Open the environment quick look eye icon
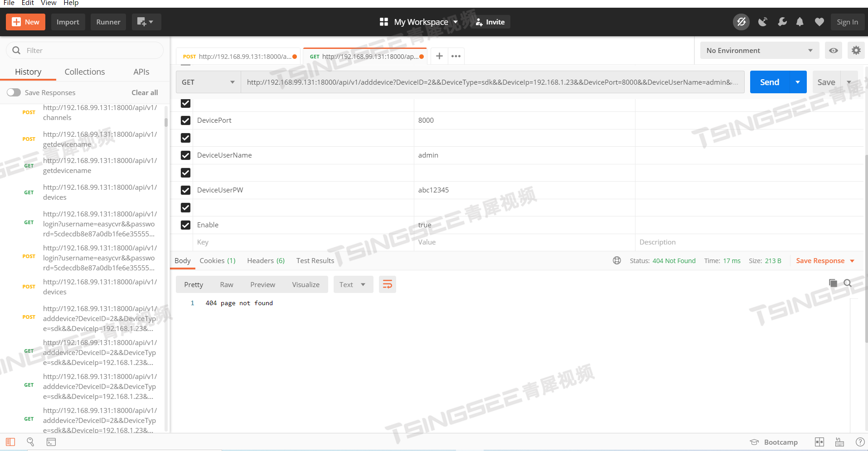The image size is (868, 451). pos(834,50)
